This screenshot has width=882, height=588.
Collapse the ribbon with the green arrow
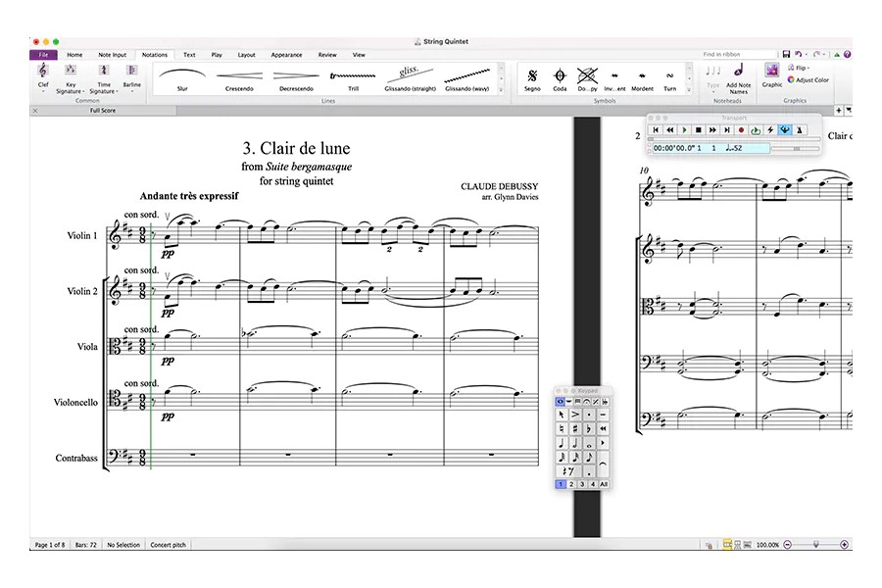837,55
